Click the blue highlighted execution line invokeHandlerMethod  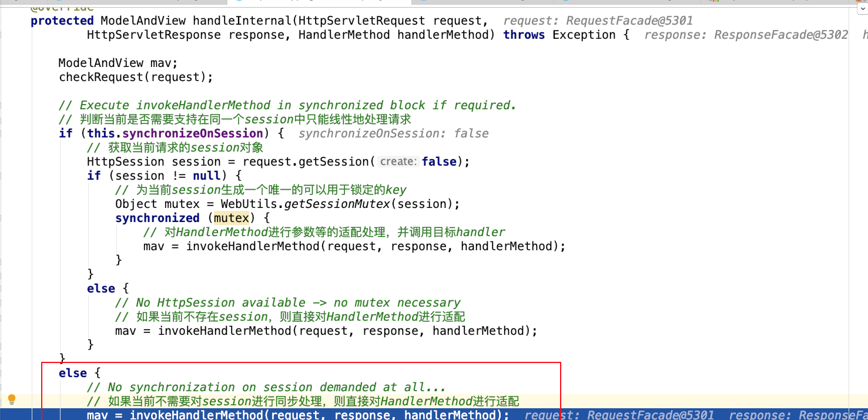[434, 415]
